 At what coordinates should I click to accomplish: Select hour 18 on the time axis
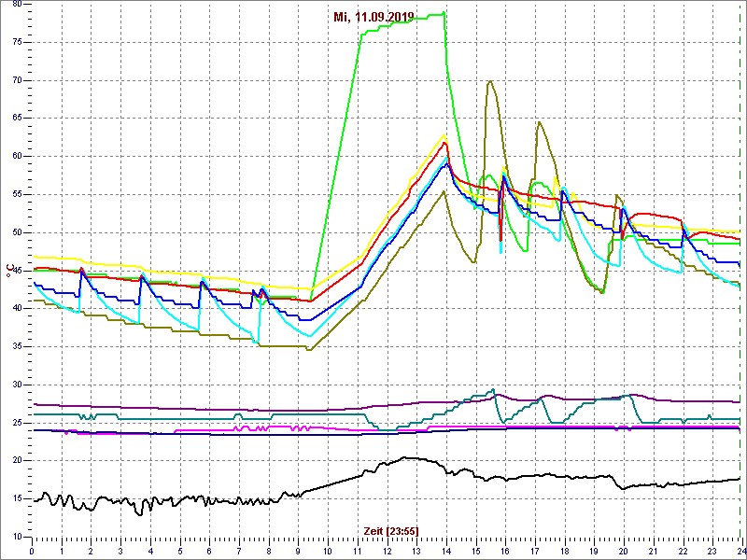click(x=565, y=551)
